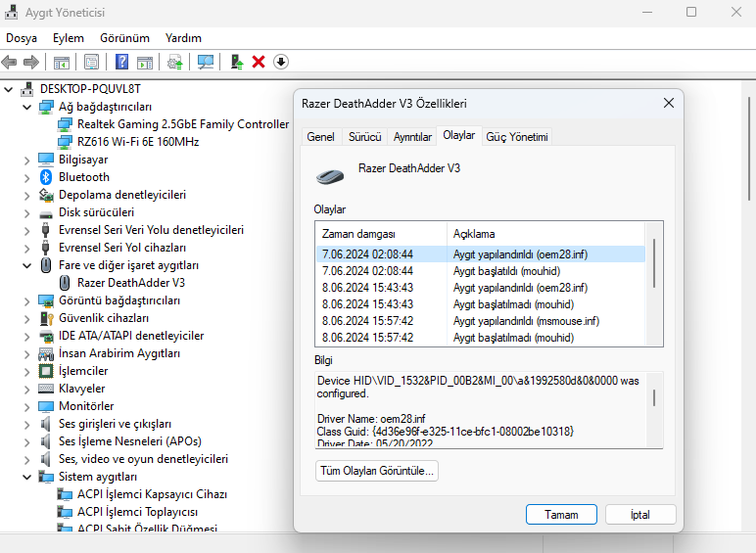Open the Dosya menu
756x553 pixels.
[x=22, y=38]
